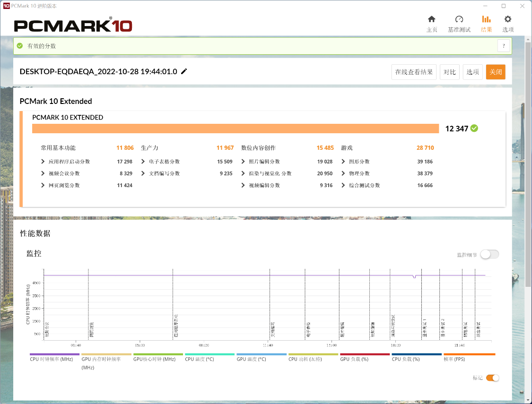Maximize the PCMark 10 window
532x404 pixels.
click(504, 6)
